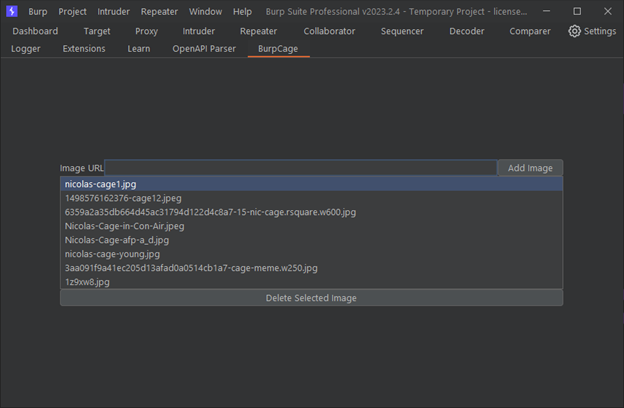The image size is (624, 408).
Task: Switch to the OpenAPI Parser tab
Action: pos(204,49)
